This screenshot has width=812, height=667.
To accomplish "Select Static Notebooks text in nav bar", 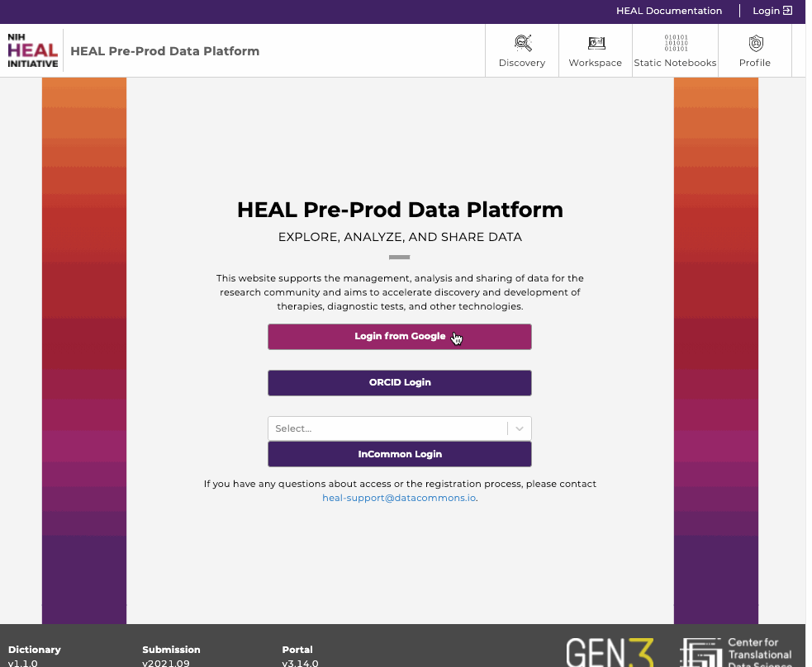I will click(x=675, y=63).
